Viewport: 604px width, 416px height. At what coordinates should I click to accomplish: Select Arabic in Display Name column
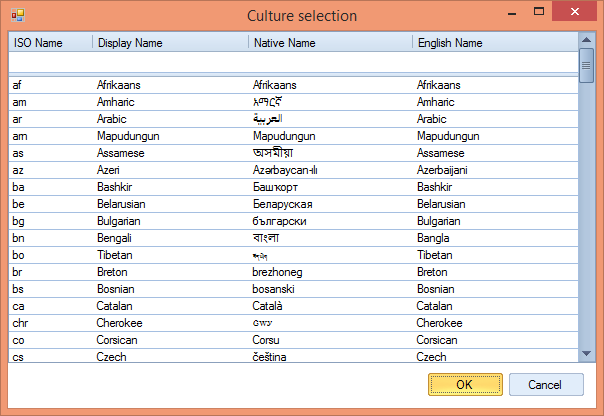[x=112, y=119]
